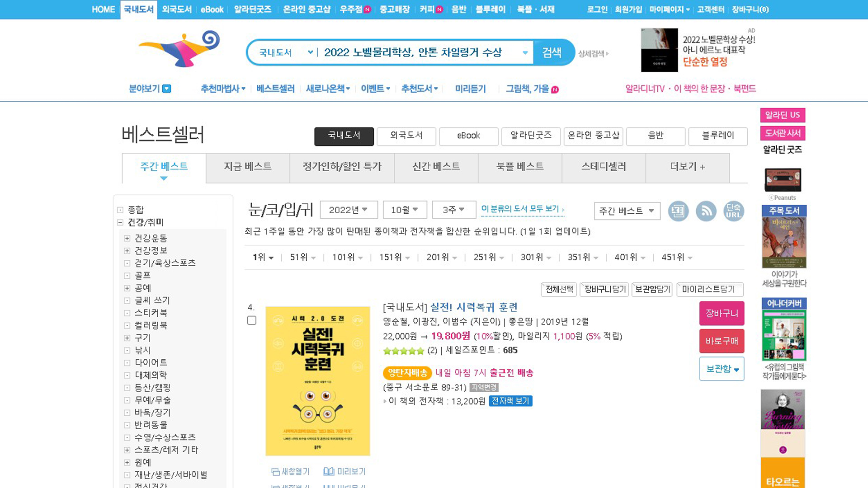Click the pink 장바구니 cart button
Viewport: 868px width, 488px height.
pyautogui.click(x=722, y=313)
